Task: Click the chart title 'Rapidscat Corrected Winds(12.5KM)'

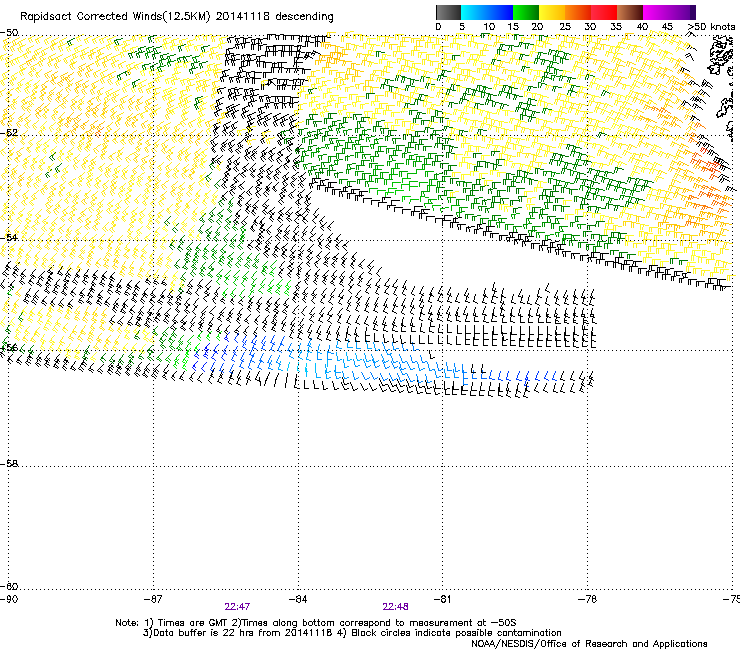Action: tap(115, 17)
